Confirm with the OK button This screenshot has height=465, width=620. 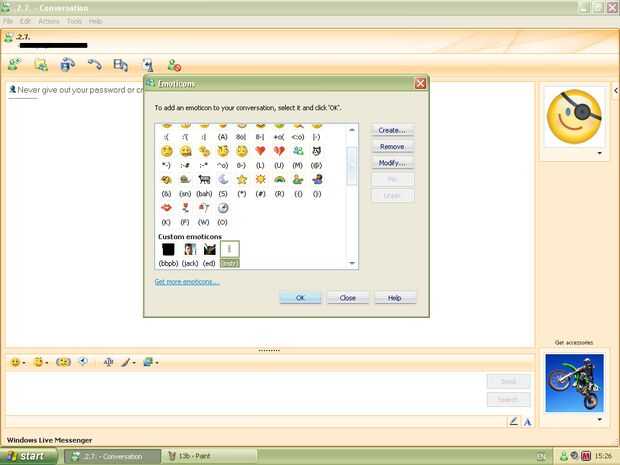(300, 298)
